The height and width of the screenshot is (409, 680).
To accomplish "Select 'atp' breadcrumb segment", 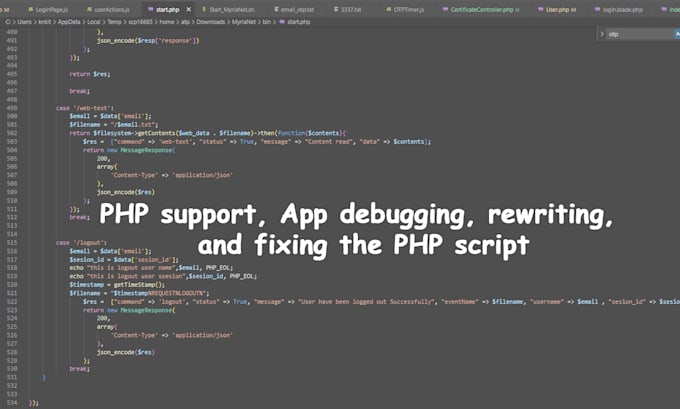I will click(185, 22).
